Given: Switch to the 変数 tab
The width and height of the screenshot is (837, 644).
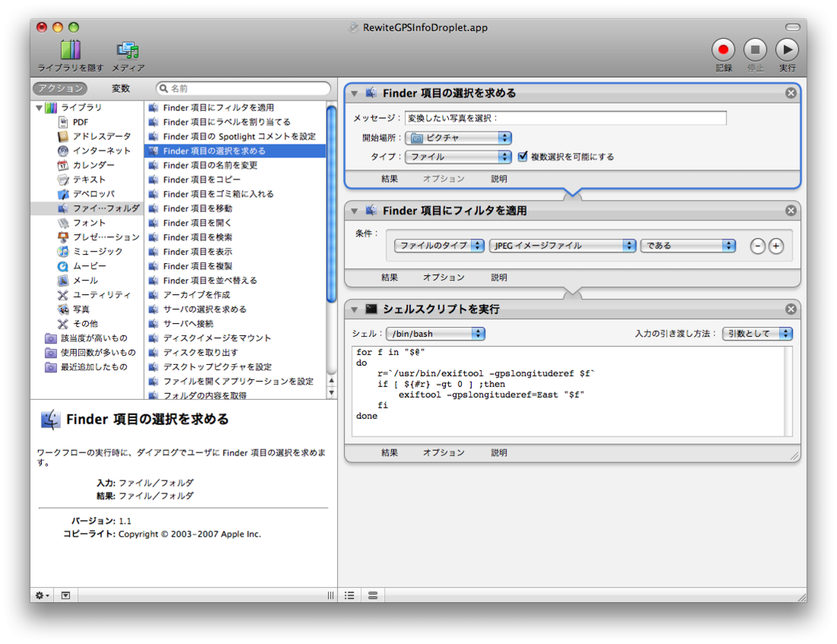Looking at the screenshot, I should tap(121, 88).
